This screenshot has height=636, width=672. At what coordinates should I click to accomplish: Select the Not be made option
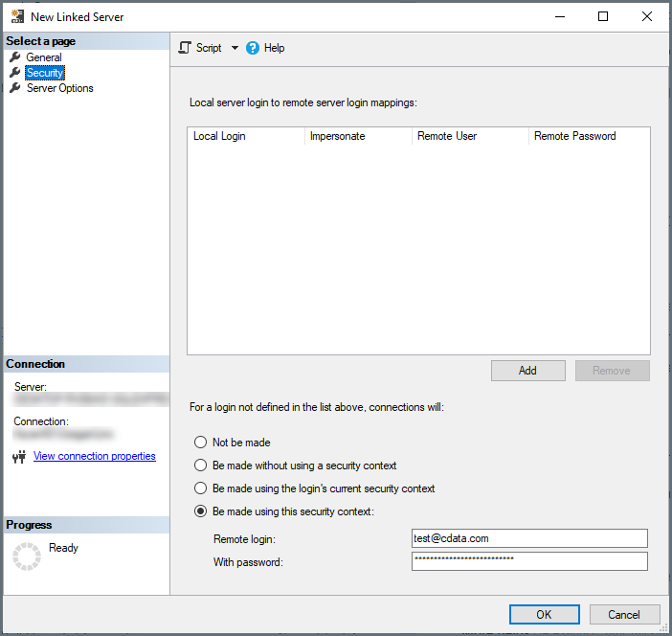(x=201, y=443)
